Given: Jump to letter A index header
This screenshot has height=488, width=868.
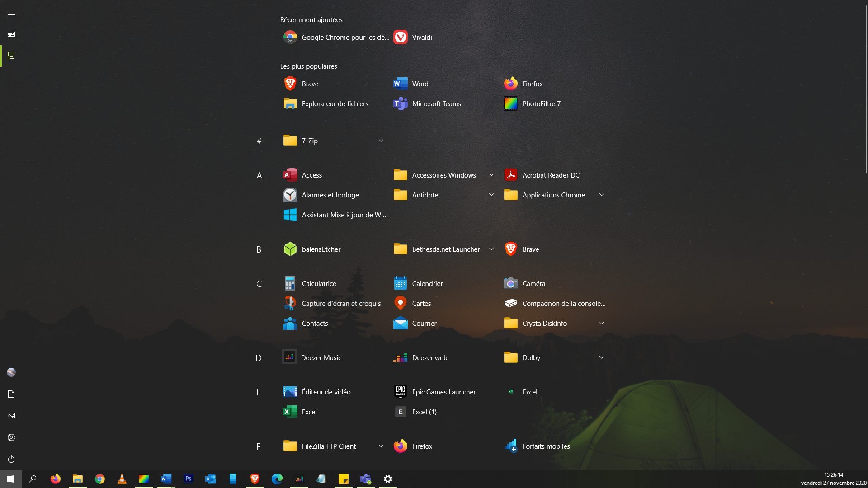Looking at the screenshot, I should click(x=259, y=175).
